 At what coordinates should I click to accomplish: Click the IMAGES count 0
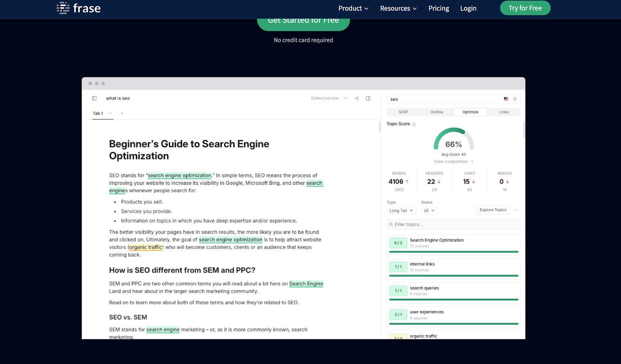(501, 182)
